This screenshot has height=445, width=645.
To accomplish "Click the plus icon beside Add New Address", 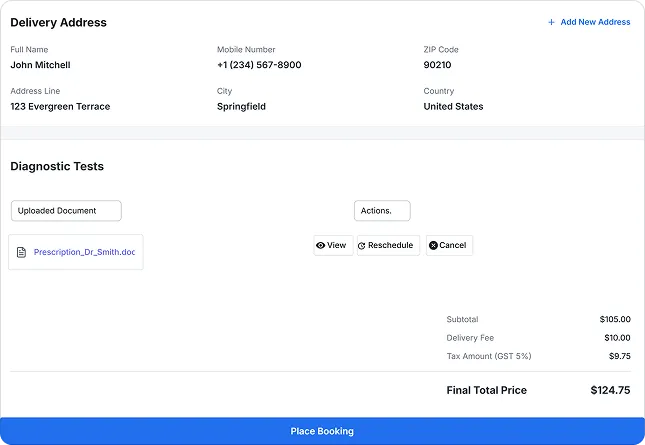I will point(551,22).
